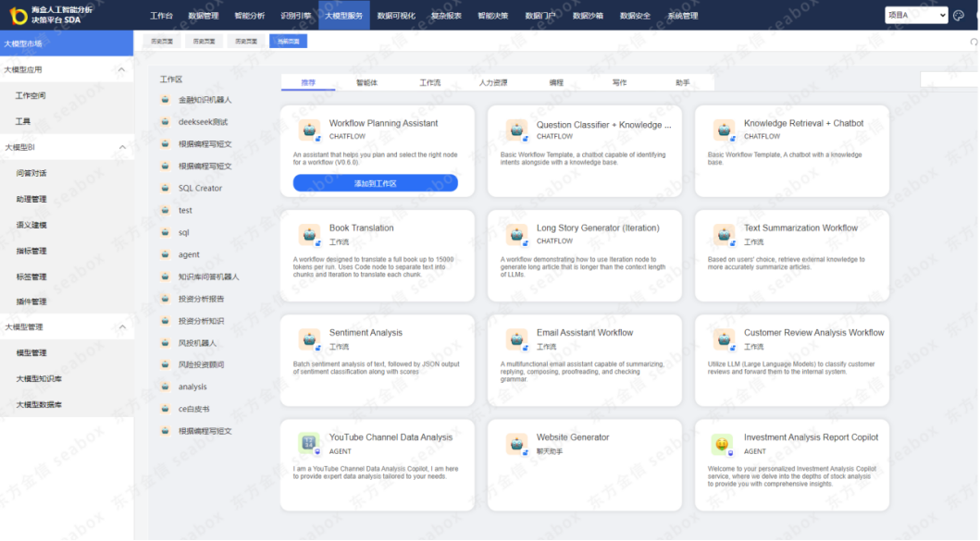Viewport: 980px width, 541px height.
Task: Open the sql workspace item
Action: click(x=184, y=232)
